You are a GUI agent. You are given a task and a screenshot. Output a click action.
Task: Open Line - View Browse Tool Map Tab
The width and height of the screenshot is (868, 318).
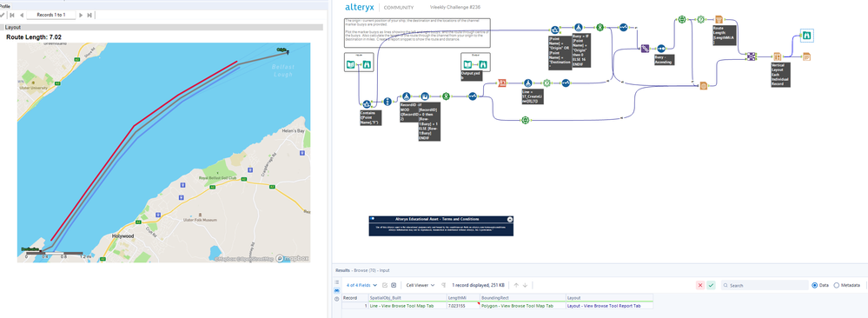(x=402, y=306)
